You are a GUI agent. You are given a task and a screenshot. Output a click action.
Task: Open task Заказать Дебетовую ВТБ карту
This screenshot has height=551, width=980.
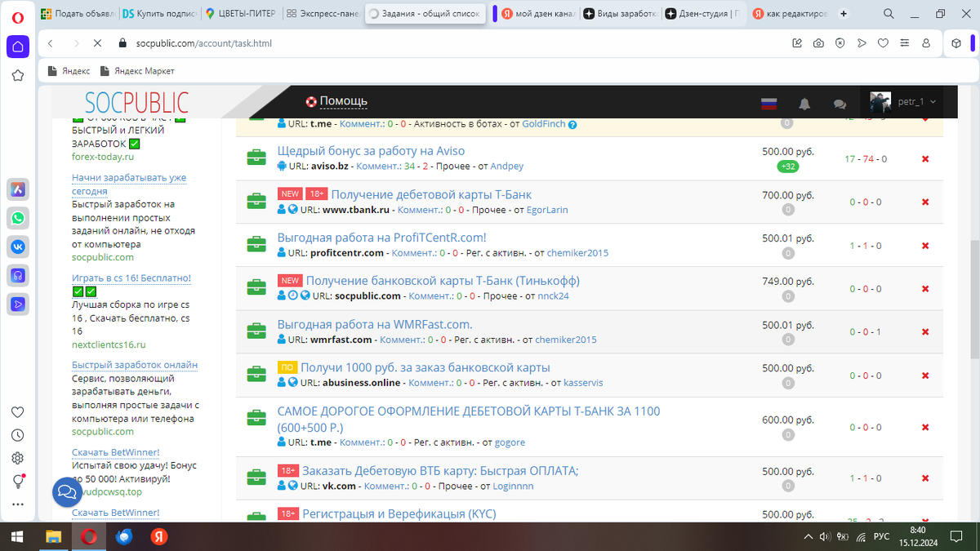click(x=440, y=471)
